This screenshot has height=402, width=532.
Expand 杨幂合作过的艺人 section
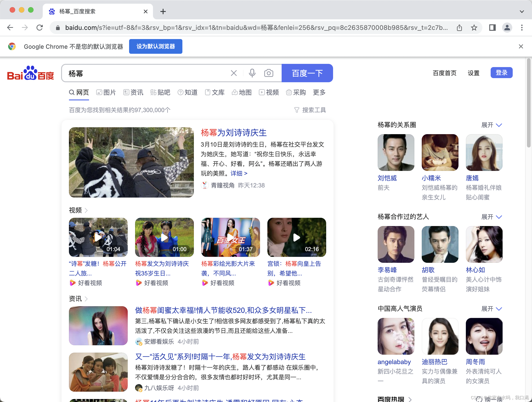tap(491, 217)
